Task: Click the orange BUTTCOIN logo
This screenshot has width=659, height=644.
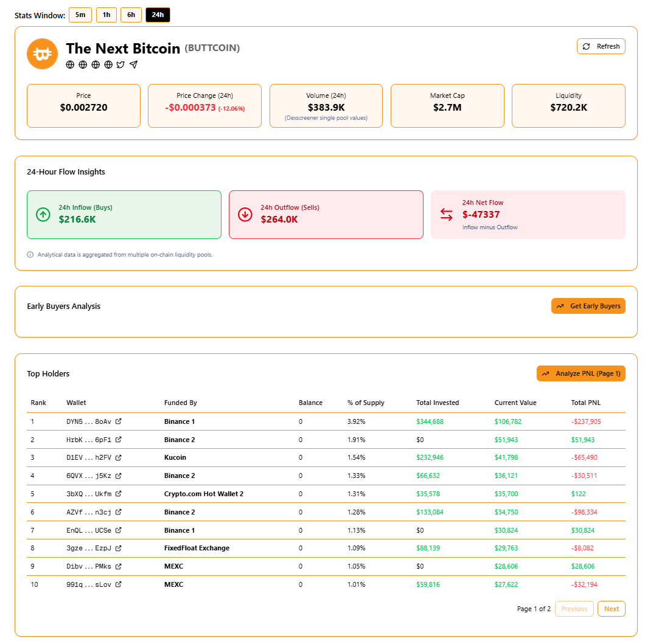Action: (x=43, y=54)
